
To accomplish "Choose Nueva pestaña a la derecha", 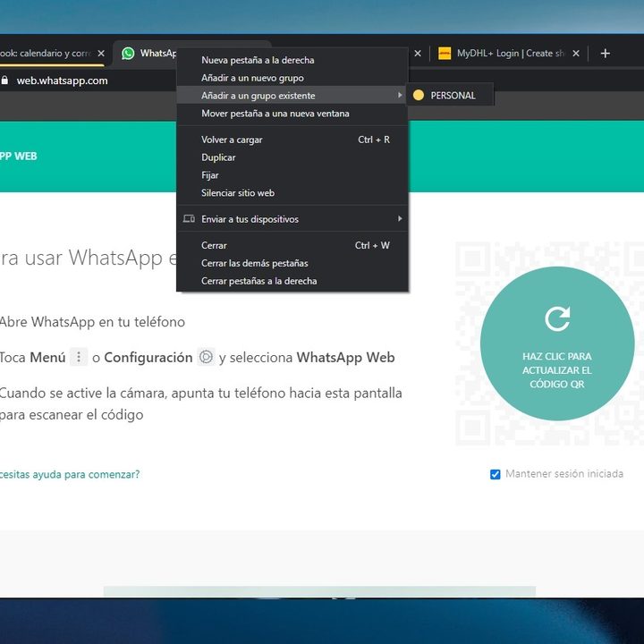I will 292,60.
